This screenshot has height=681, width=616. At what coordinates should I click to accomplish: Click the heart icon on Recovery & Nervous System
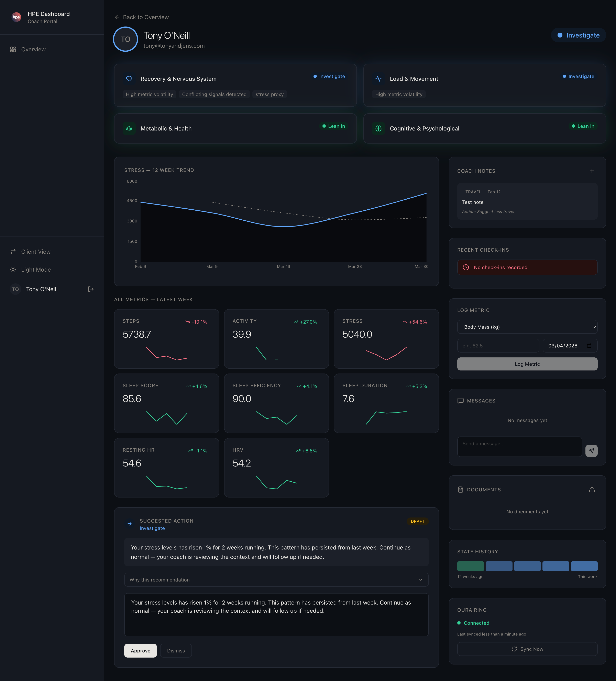pyautogui.click(x=129, y=79)
